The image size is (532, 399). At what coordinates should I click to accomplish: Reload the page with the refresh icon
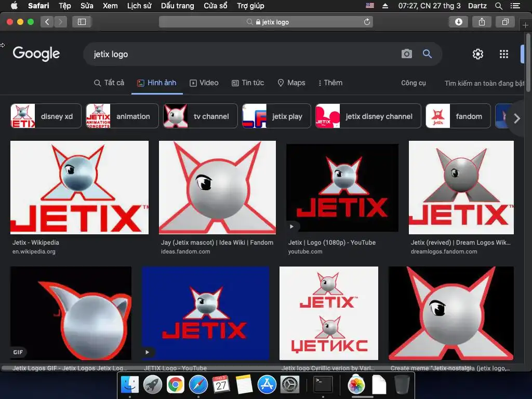click(x=367, y=22)
